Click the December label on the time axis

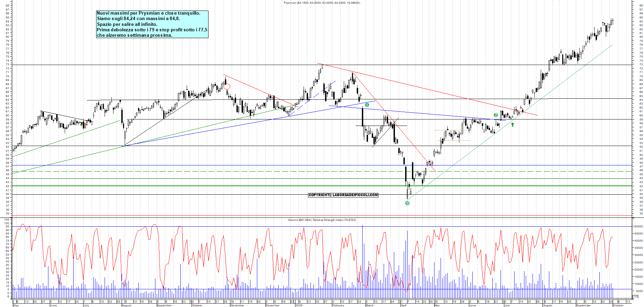[273, 305]
